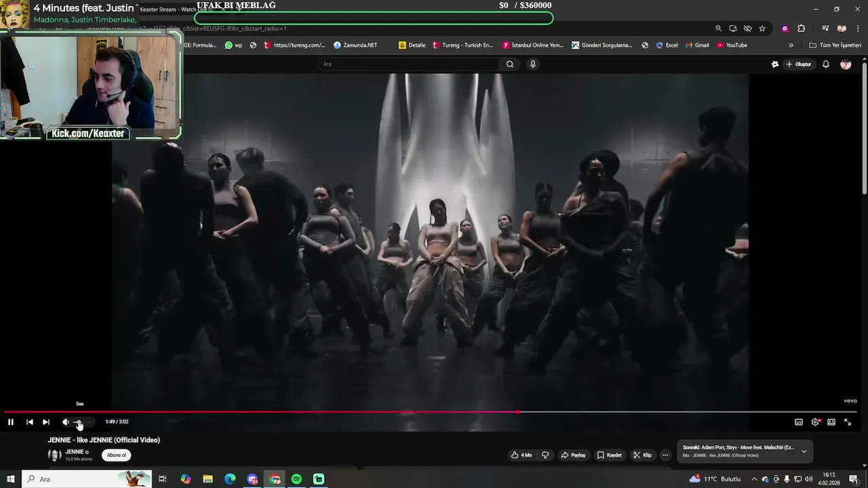Expand the Sonraki up-next playlist panel
868x488 pixels.
coord(804,451)
